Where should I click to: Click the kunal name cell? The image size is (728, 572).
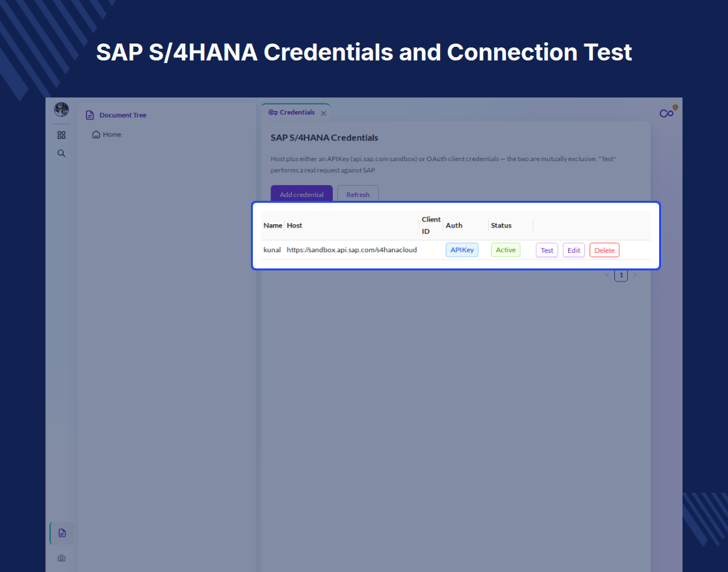pos(272,250)
